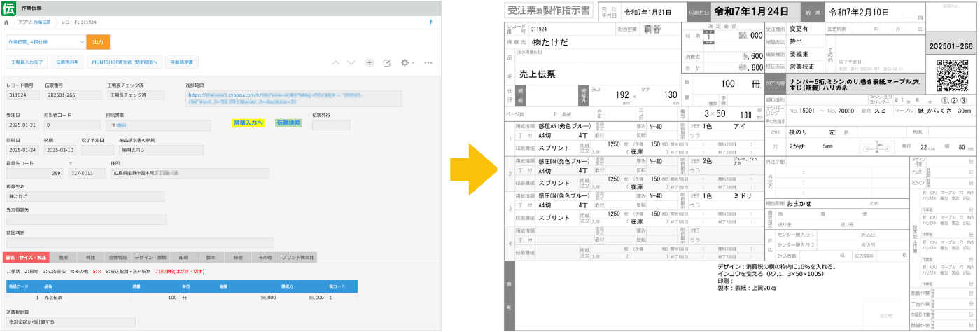This screenshot has height=332, width=980.
Task: Click the home icon in breadcrumb
Action: coord(6,22)
